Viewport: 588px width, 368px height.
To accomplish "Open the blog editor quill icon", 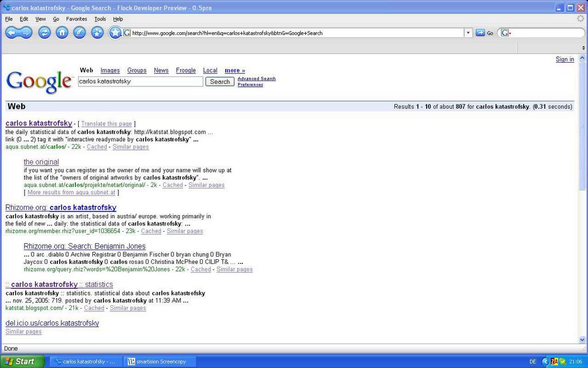I will click(x=79, y=33).
